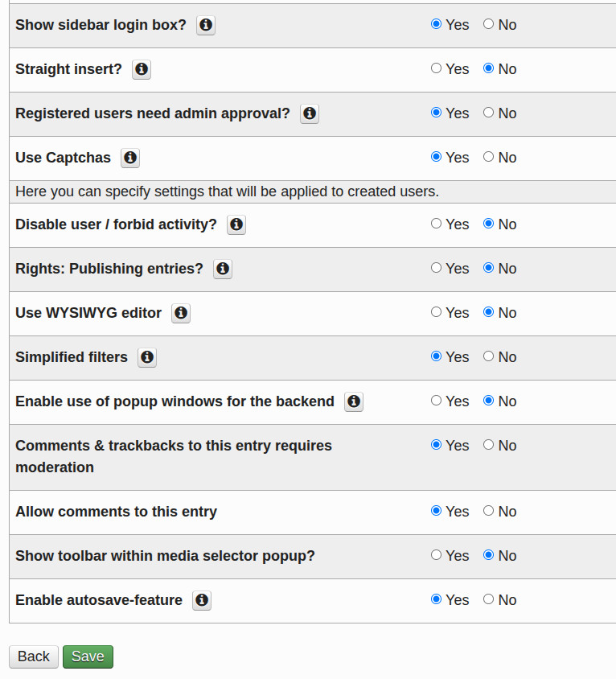This screenshot has height=679, width=616.
Task: View info about Use Captchas setting
Action: click(x=129, y=158)
